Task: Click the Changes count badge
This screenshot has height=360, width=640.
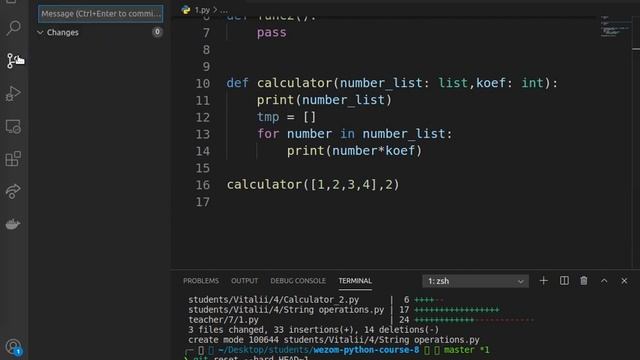Action: (x=157, y=32)
